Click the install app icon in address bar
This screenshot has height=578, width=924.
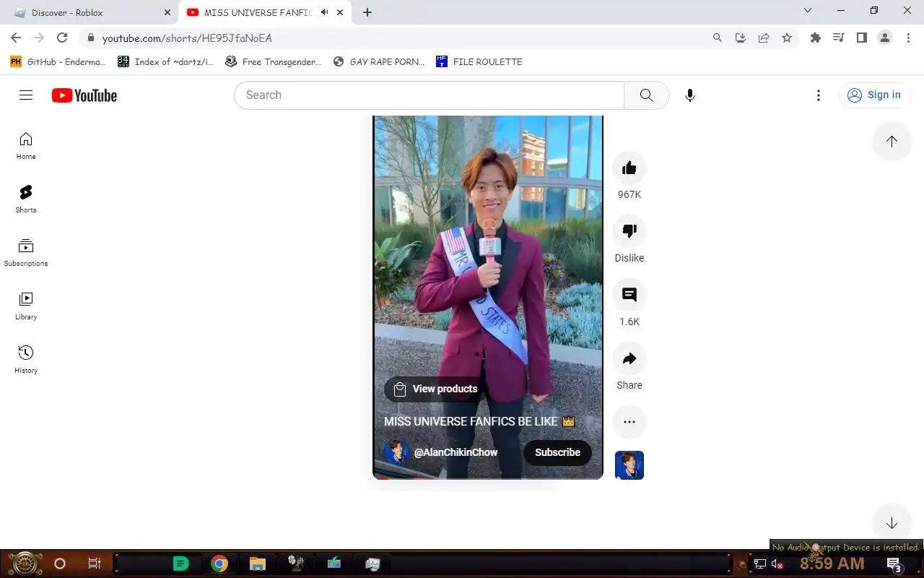pyautogui.click(x=741, y=38)
